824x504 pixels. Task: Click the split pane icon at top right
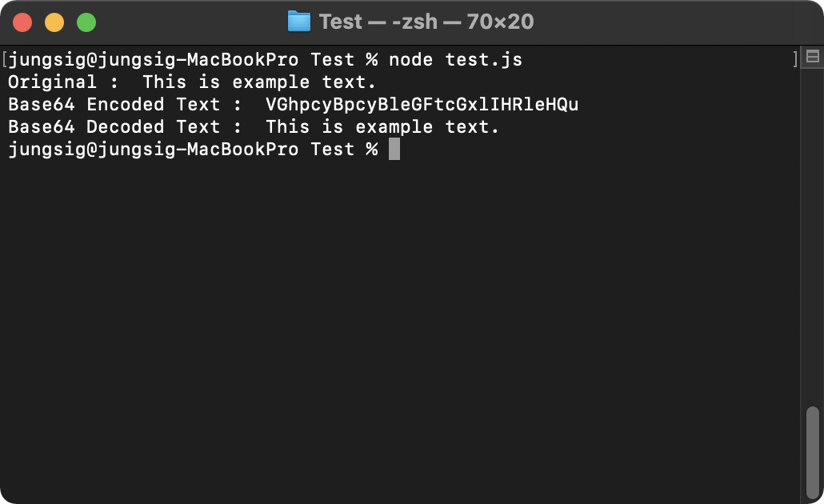point(811,57)
